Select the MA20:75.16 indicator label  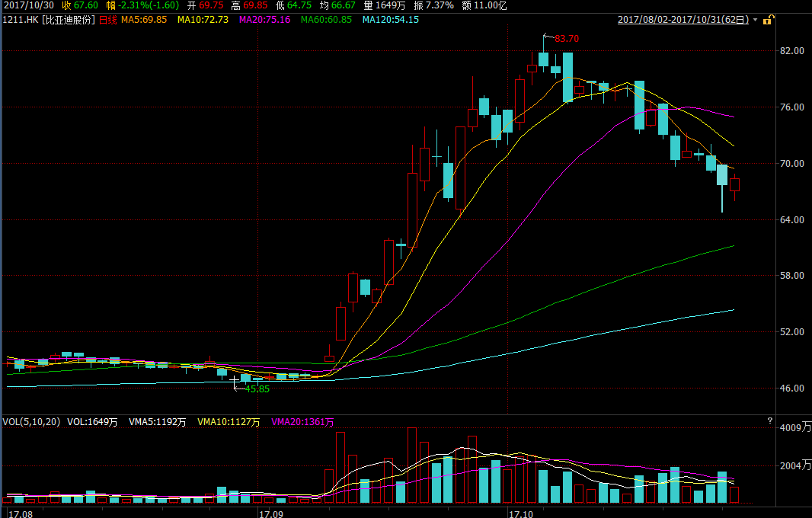264,20
